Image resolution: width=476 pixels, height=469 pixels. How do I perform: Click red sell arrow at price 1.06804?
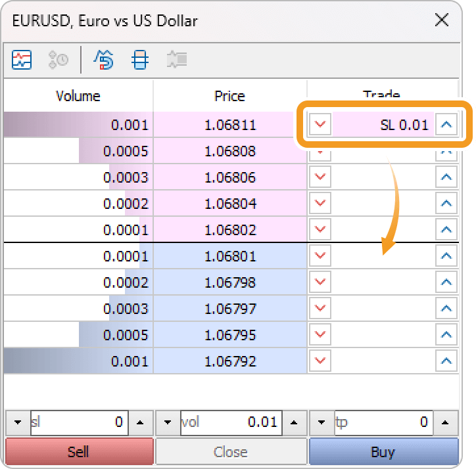[320, 203]
